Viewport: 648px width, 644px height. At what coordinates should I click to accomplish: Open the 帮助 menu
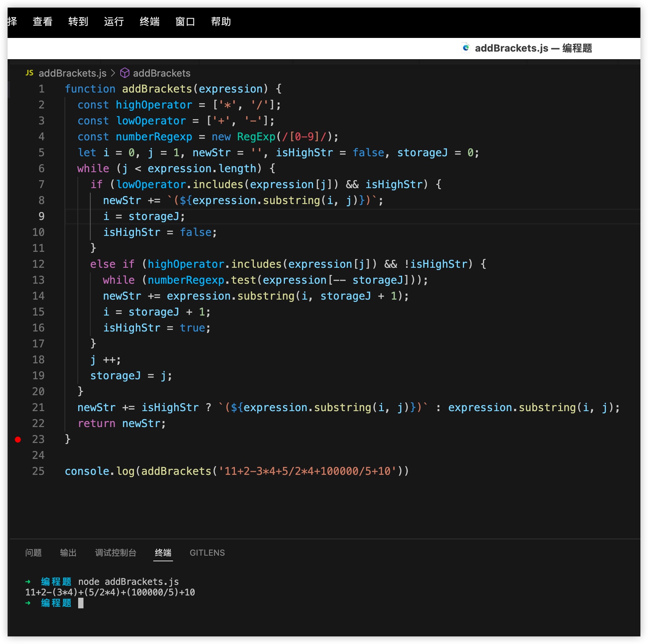pyautogui.click(x=221, y=22)
